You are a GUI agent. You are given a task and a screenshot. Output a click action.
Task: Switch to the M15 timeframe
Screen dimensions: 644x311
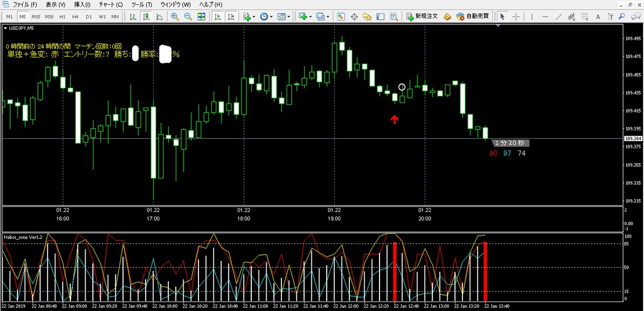pos(35,16)
